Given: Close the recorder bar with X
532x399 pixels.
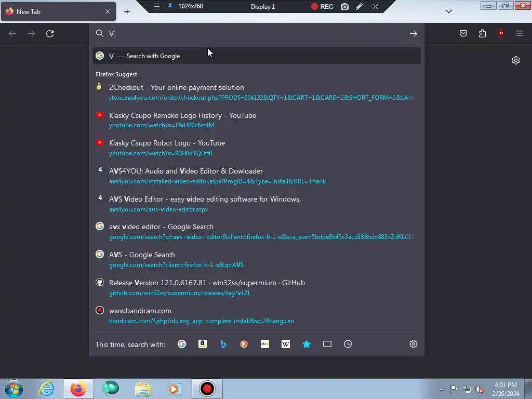Looking at the screenshot, I should pos(375,6).
